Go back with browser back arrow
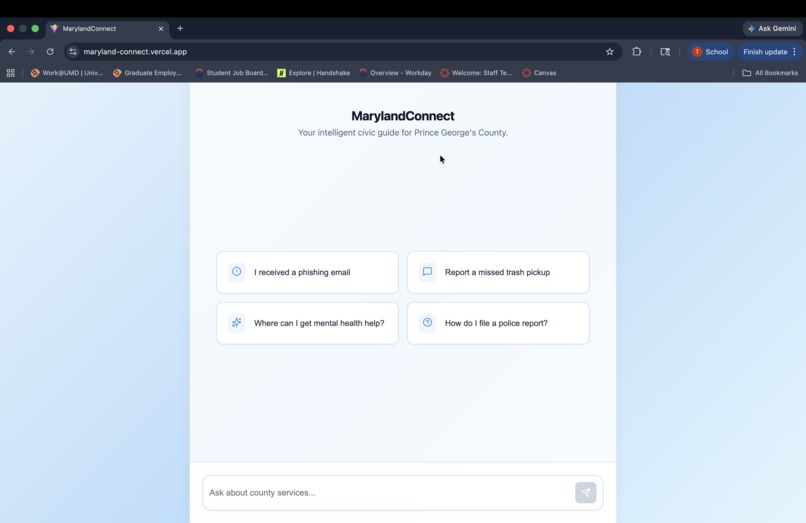 click(12, 51)
